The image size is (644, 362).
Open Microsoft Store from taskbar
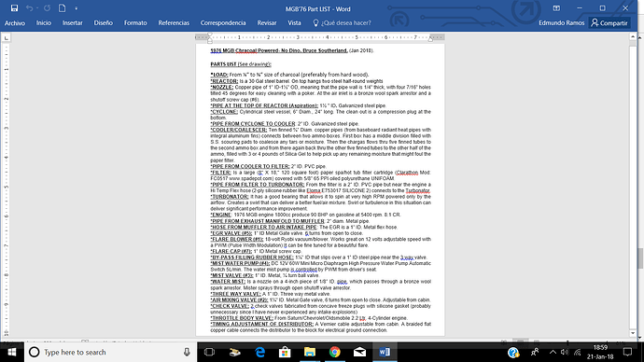(285, 352)
